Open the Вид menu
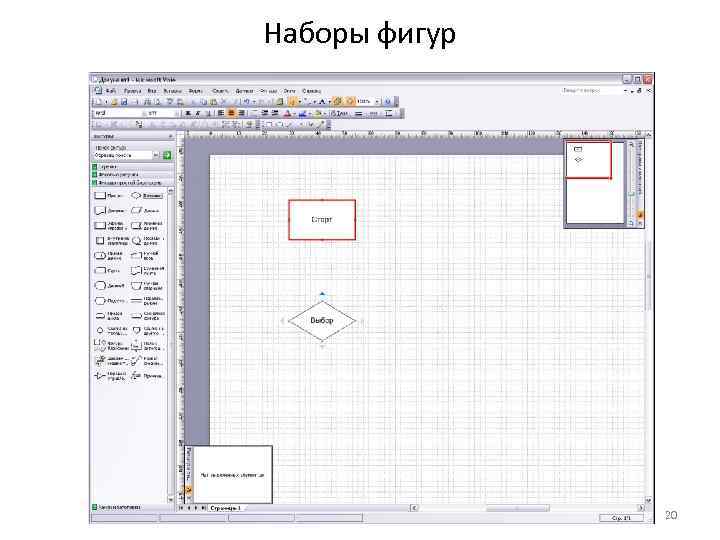The image size is (720, 540). 152,91
